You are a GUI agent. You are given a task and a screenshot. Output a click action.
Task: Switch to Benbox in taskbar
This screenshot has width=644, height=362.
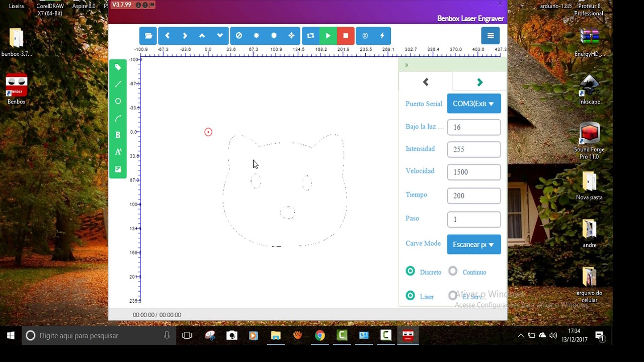(x=408, y=335)
